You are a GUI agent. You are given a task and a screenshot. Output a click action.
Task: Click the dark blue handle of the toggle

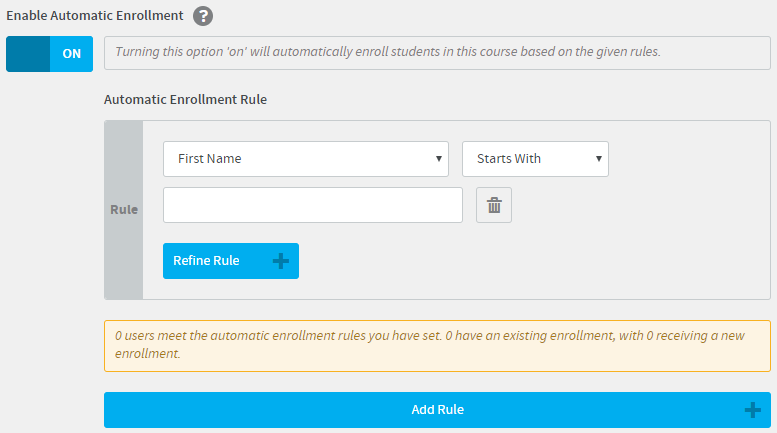[x=28, y=54]
